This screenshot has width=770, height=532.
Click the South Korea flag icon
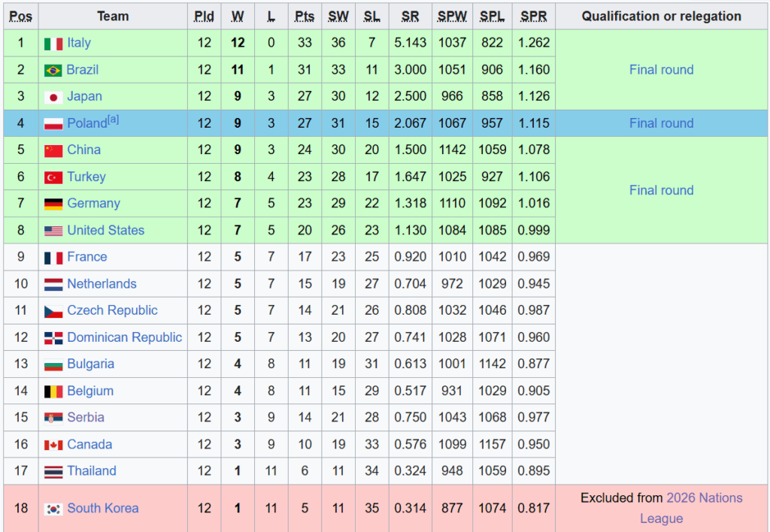53,509
